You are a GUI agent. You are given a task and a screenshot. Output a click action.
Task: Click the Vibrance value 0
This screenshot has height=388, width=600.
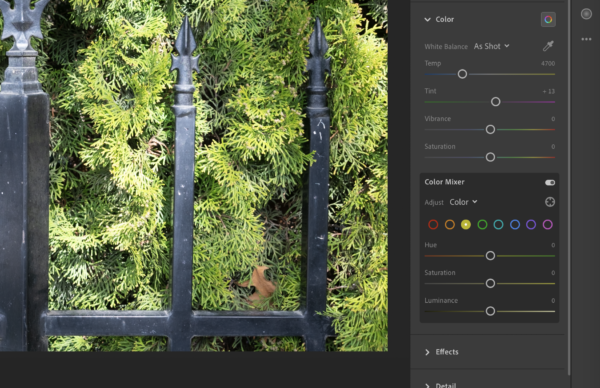coord(553,119)
